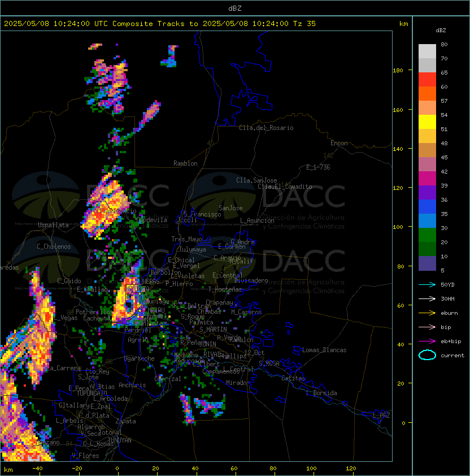Click the Agrelo map label
Screen dimensions: 470x476
(138, 340)
